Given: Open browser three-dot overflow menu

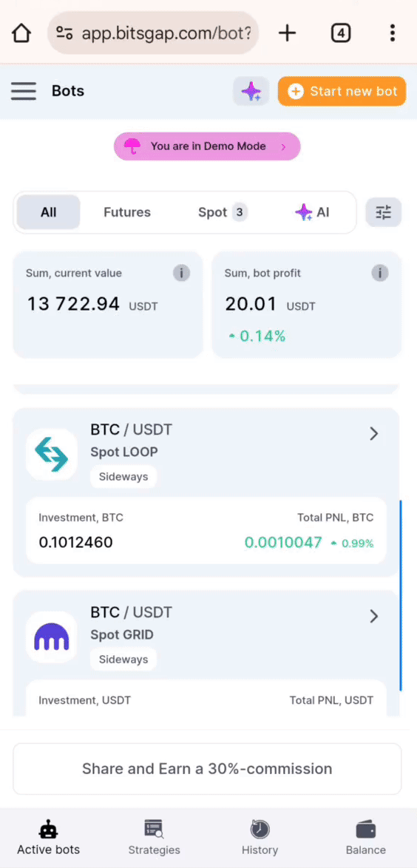Looking at the screenshot, I should [x=392, y=33].
